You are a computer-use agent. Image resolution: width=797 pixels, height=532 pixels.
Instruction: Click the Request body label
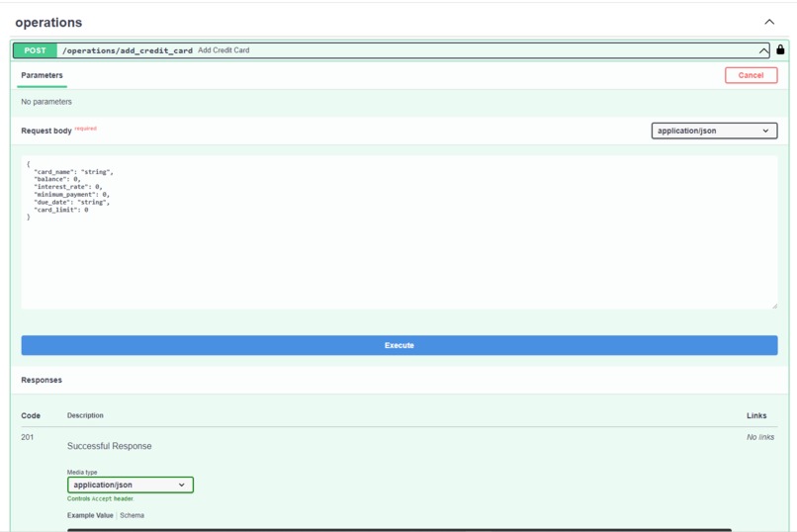(x=46, y=131)
